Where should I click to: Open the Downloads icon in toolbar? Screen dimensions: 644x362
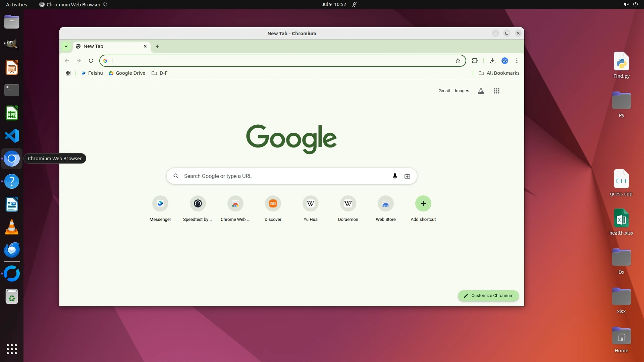point(492,61)
